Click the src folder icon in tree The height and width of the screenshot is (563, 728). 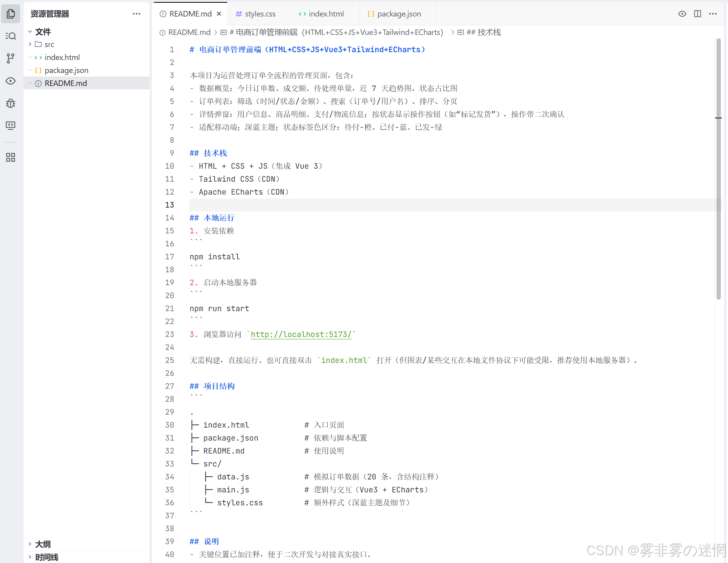pos(38,44)
